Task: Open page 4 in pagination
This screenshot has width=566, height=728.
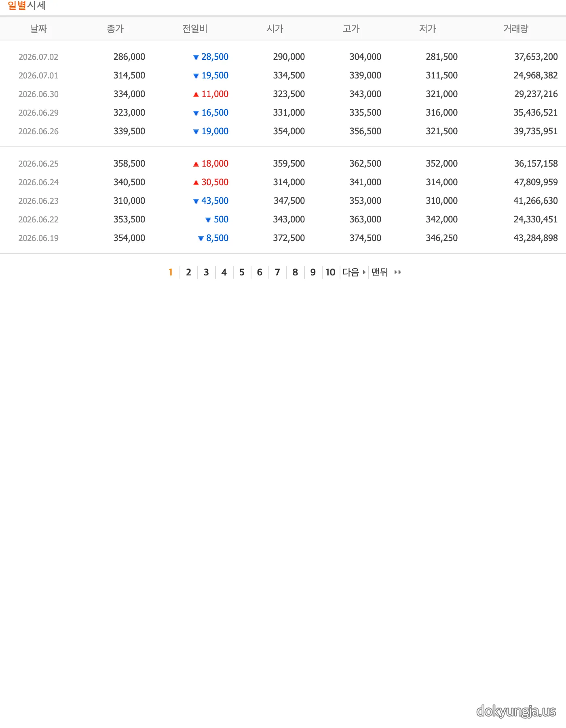Action: pyautogui.click(x=224, y=272)
